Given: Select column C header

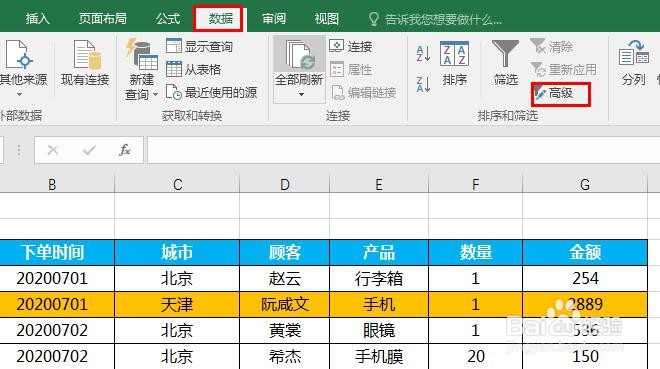Looking at the screenshot, I should [177, 184].
